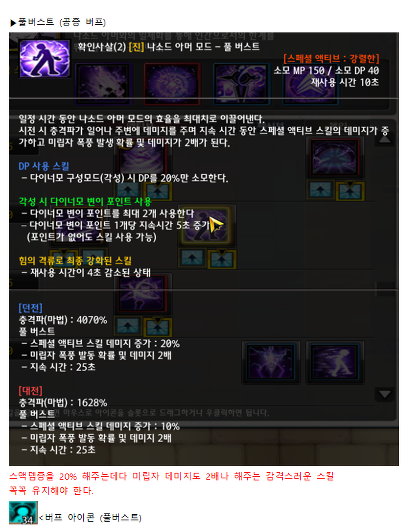Select the red-framed purple sphere skill icon
This screenshot has height=532, width=408.
tap(172, 84)
